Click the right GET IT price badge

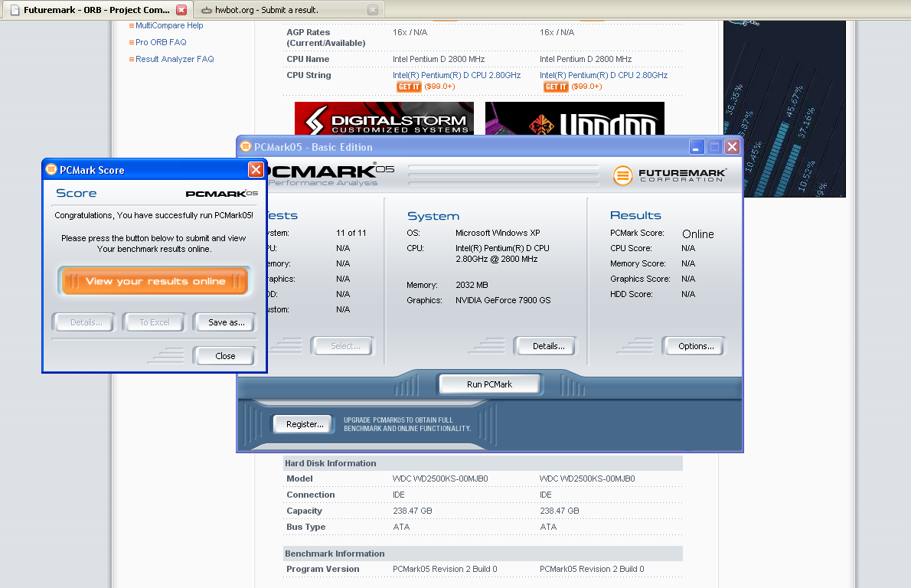[556, 87]
